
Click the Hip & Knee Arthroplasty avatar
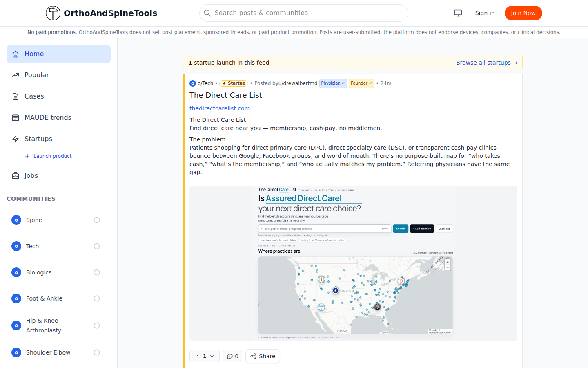[x=16, y=325]
